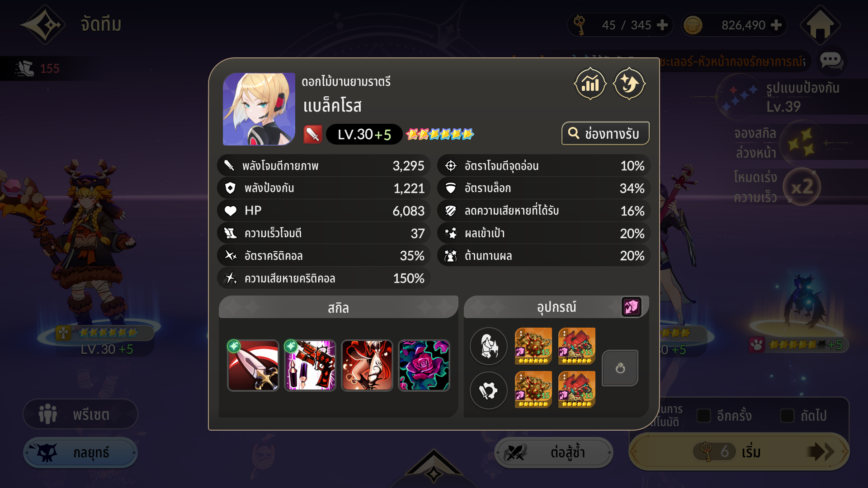Image resolution: width=868 pixels, height=488 pixels.
Task: Toggle the x2 speed mode
Action: click(x=802, y=187)
